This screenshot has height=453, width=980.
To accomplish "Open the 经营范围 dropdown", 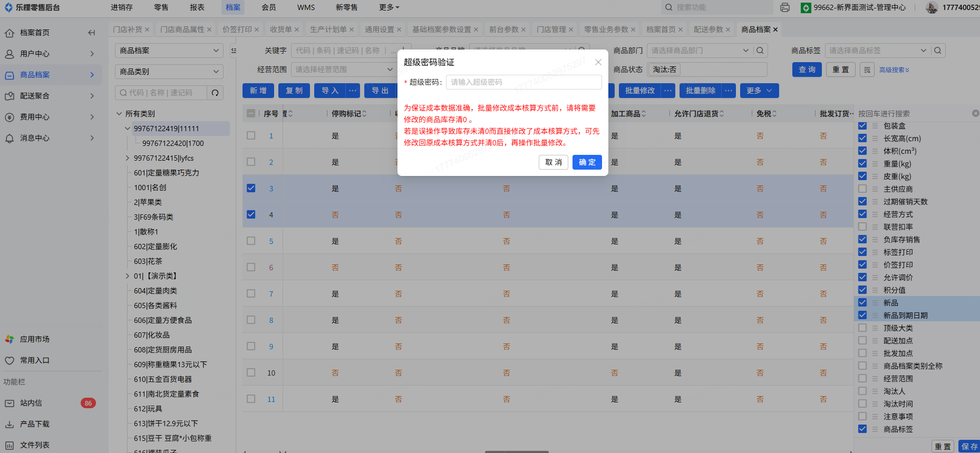I will (x=343, y=70).
